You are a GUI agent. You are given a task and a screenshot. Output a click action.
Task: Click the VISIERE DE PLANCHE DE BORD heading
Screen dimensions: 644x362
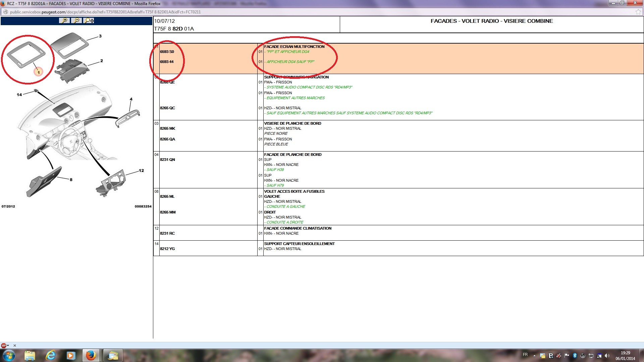point(292,123)
